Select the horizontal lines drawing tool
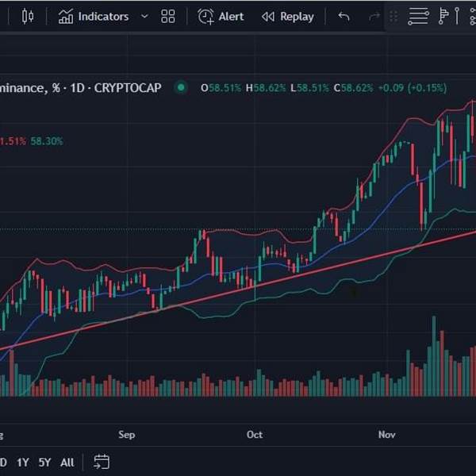 [419, 17]
